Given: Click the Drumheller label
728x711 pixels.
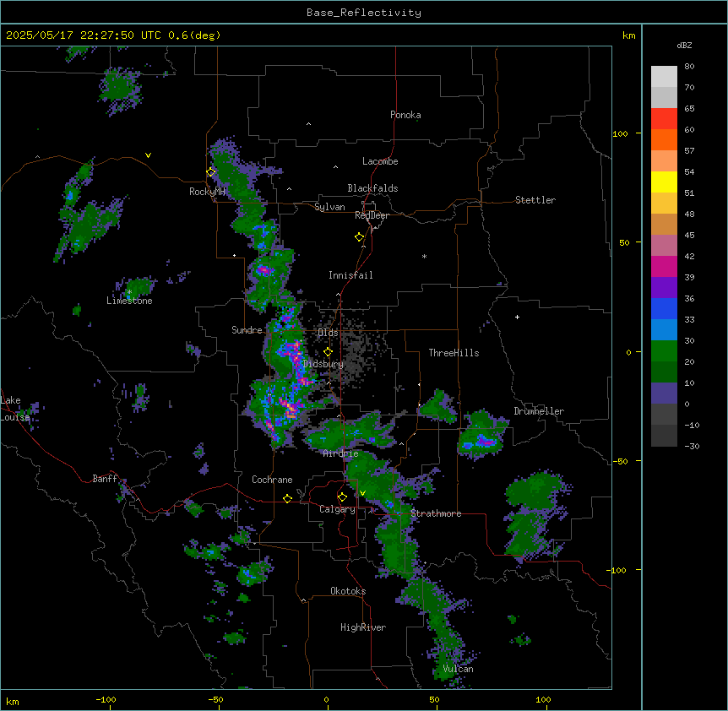Looking at the screenshot, I should click(x=539, y=411).
